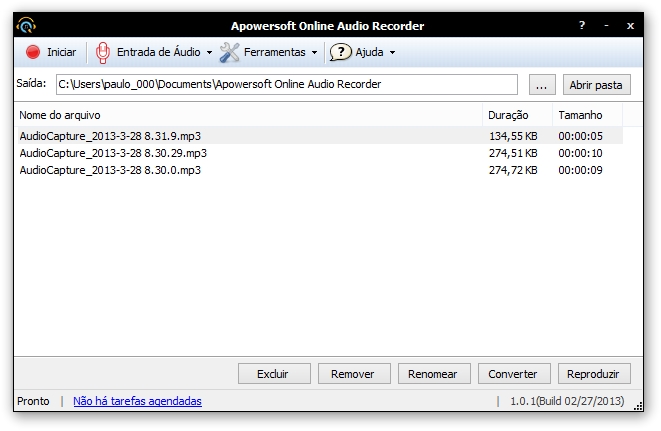Expand the Ajuda dropdown arrow

(392, 53)
